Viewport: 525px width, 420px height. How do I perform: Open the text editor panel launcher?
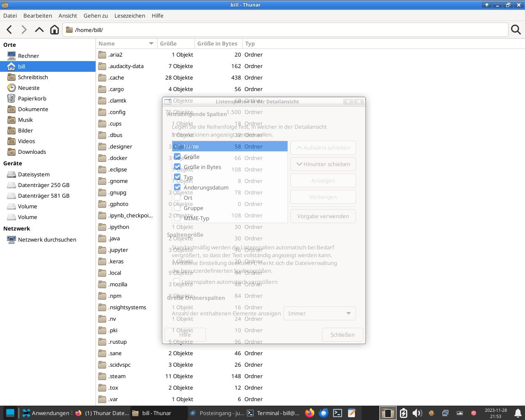[352, 413]
